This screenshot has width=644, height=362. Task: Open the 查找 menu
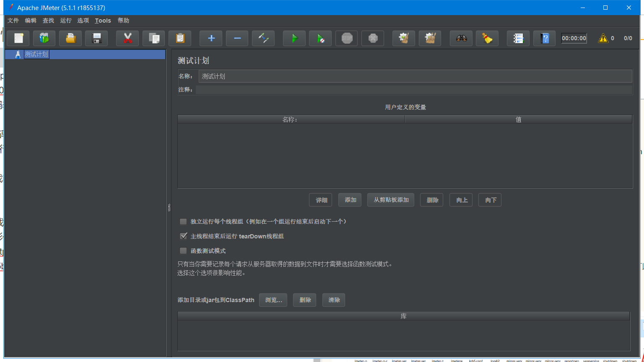pyautogui.click(x=48, y=21)
